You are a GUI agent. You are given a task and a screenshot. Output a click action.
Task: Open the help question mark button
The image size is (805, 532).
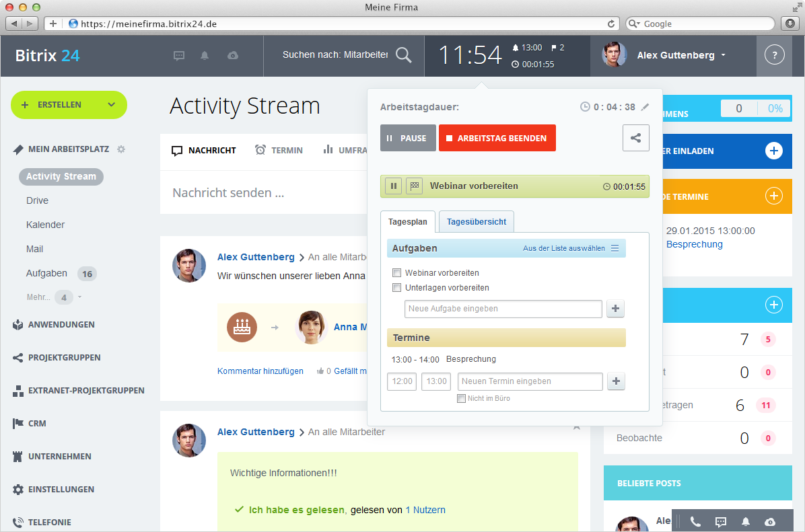(x=774, y=55)
